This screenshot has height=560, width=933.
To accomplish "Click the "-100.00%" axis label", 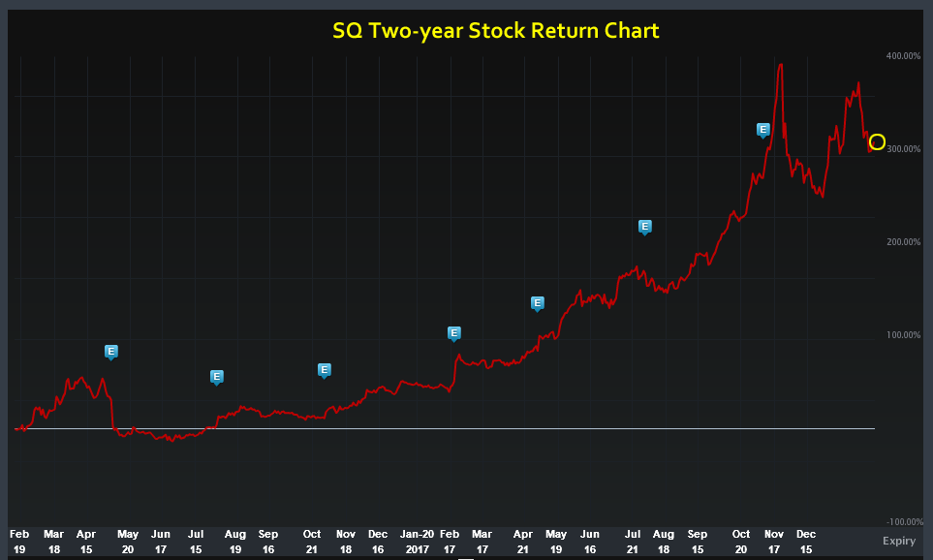I will 905,522.
